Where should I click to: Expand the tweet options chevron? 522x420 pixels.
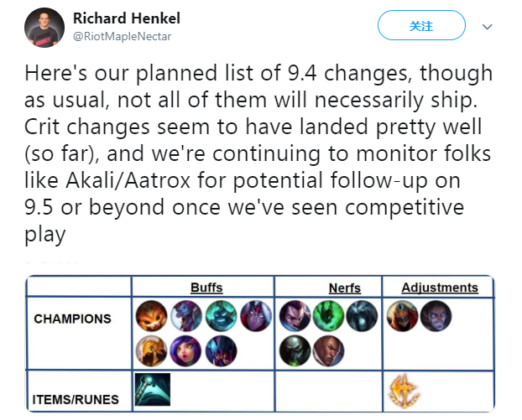pyautogui.click(x=487, y=27)
